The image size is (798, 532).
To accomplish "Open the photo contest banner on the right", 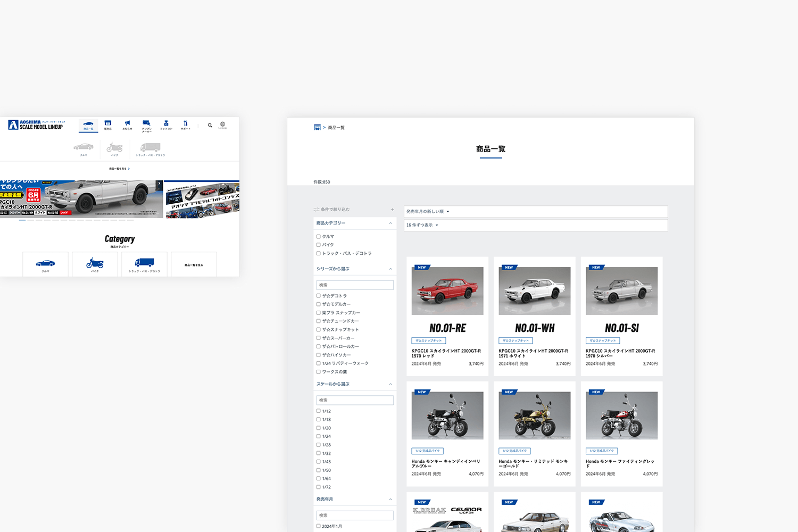I will (x=203, y=199).
